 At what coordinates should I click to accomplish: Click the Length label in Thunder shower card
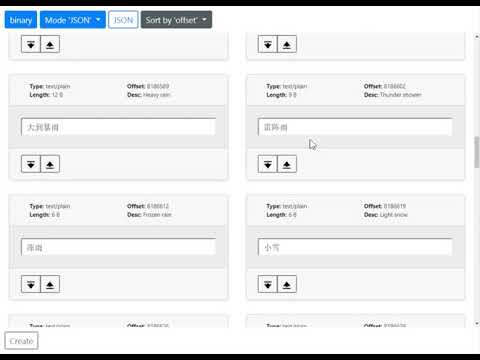tap(281, 95)
